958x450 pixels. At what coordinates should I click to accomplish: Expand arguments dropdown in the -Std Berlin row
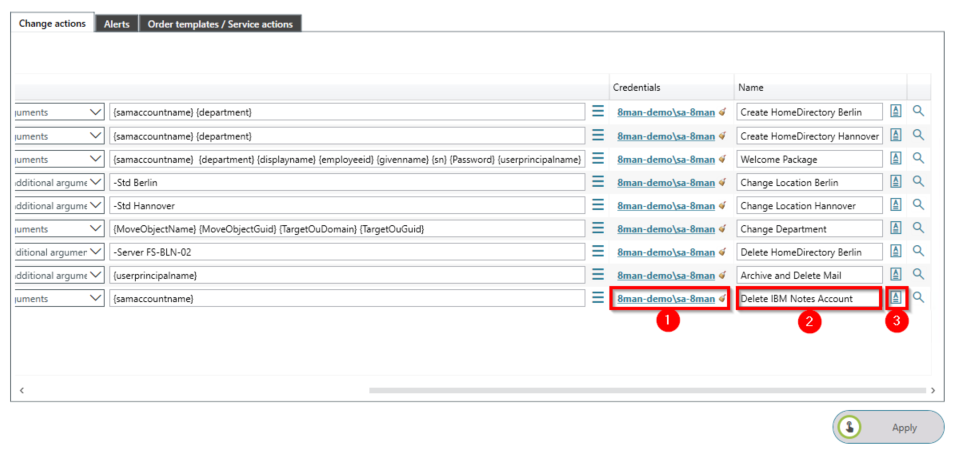(x=96, y=182)
